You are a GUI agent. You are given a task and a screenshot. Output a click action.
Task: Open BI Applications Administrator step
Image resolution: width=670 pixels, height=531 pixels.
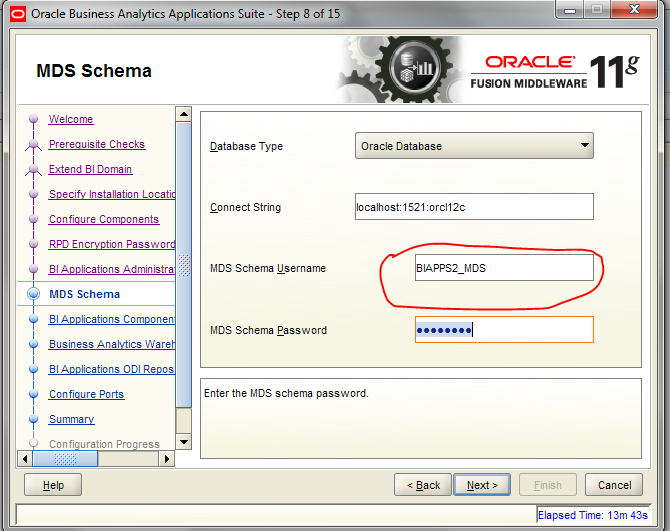coord(112,269)
